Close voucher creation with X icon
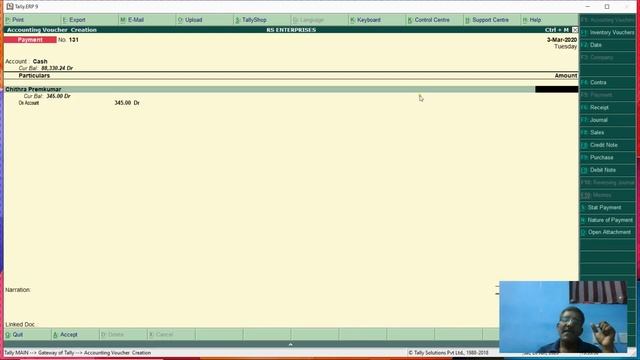 [575, 30]
